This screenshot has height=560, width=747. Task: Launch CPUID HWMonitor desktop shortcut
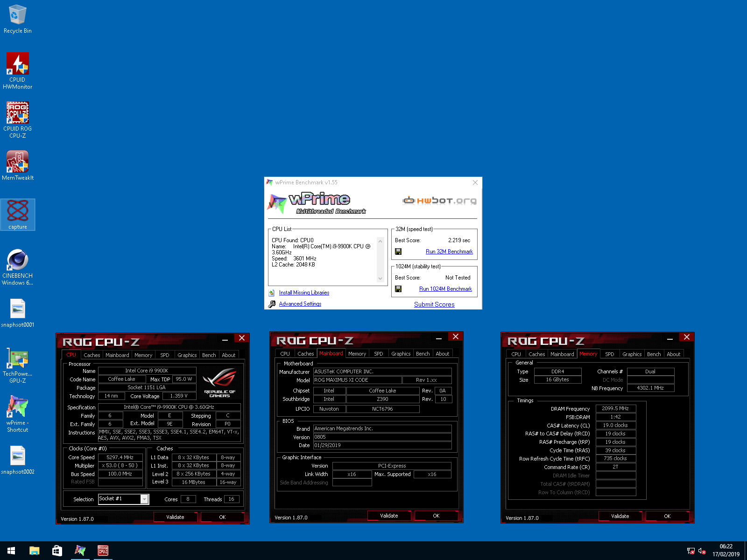pos(18,70)
